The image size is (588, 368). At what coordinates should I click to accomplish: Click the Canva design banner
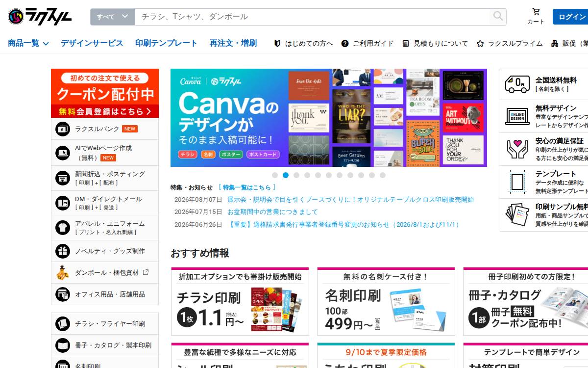click(329, 118)
